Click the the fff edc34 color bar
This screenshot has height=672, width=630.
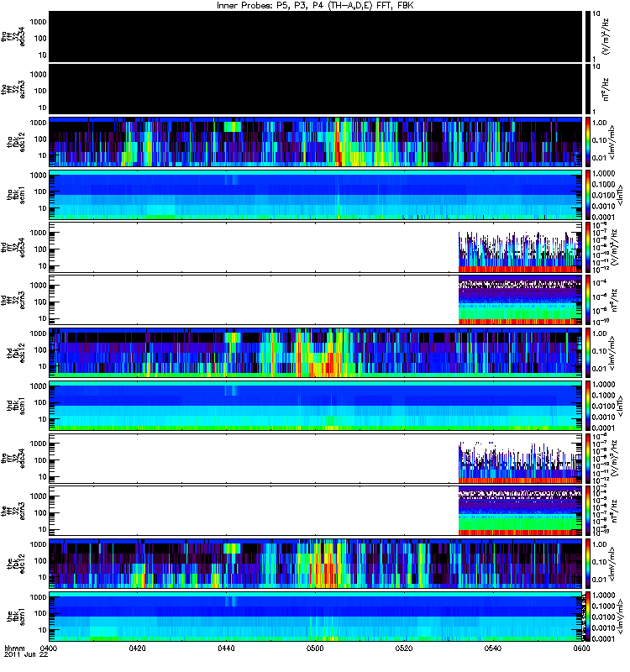(x=588, y=458)
